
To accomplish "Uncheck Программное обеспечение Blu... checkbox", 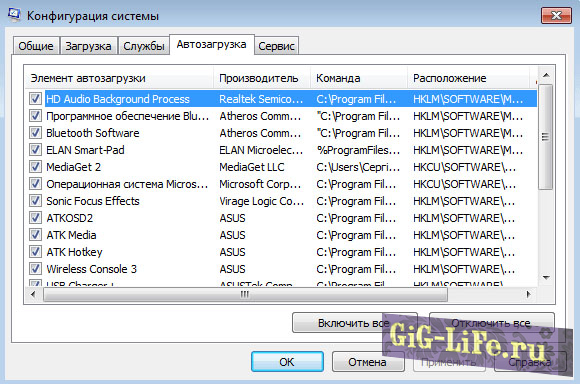I will (35, 116).
